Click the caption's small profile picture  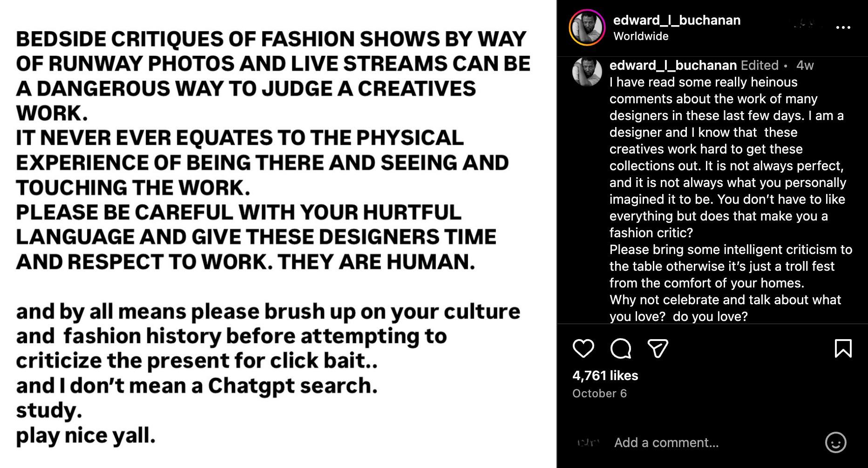(x=587, y=72)
